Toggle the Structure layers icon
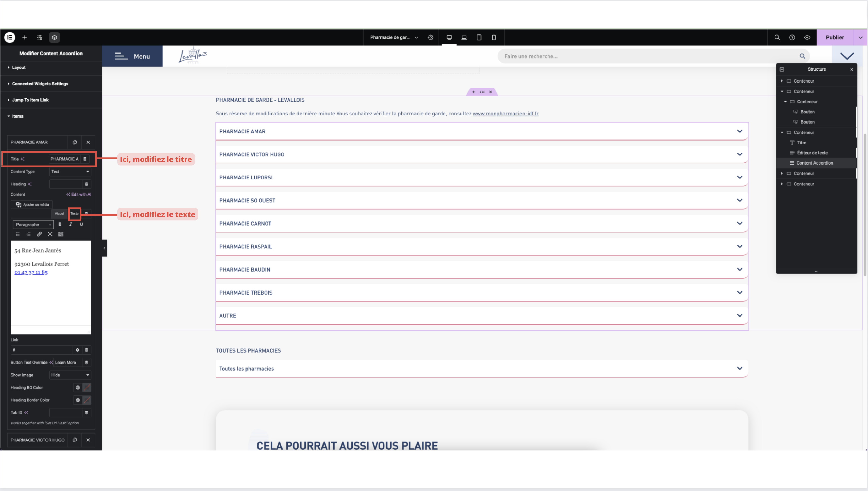 coord(54,37)
